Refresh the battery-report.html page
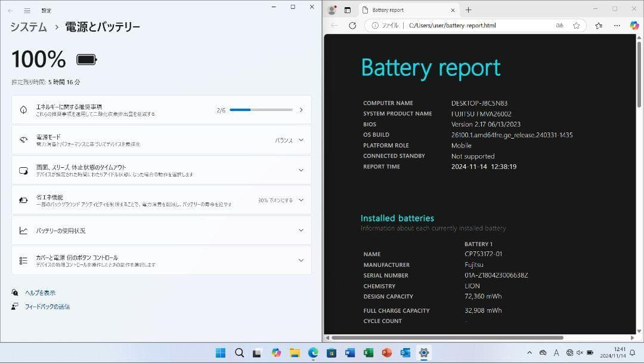This screenshot has height=363, width=644. coord(352,25)
